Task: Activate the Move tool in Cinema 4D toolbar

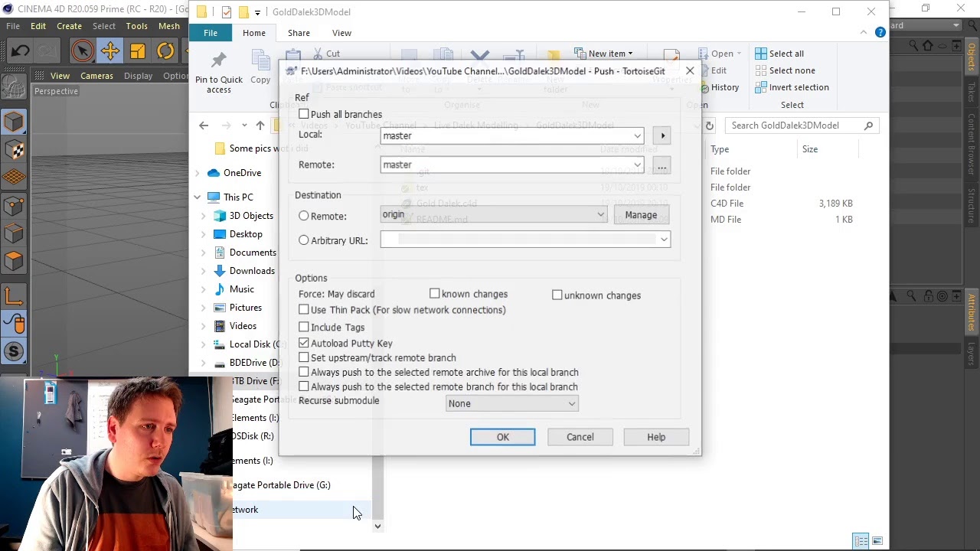Action: [x=109, y=51]
